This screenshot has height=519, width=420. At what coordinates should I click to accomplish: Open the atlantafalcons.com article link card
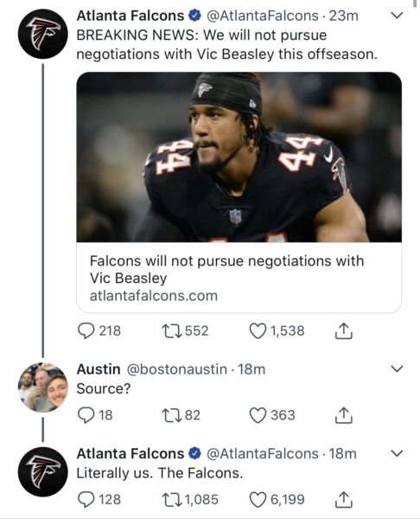[x=239, y=278]
